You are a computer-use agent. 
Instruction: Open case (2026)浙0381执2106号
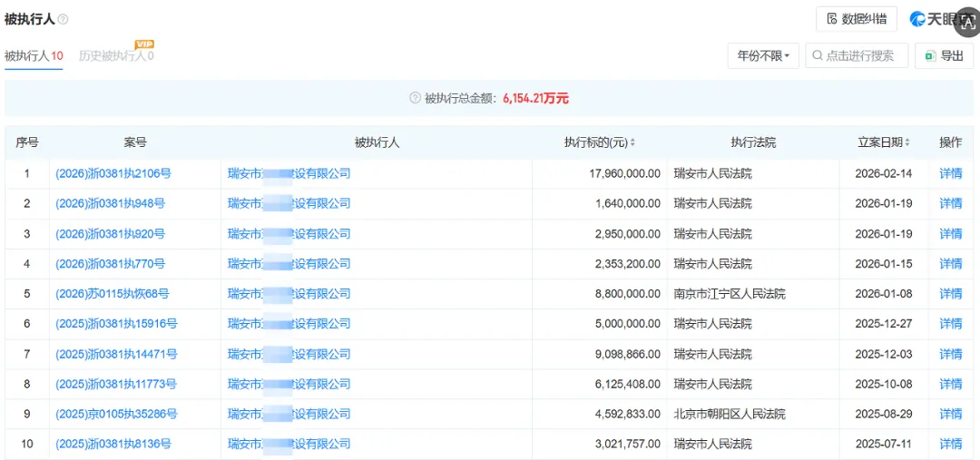click(113, 174)
